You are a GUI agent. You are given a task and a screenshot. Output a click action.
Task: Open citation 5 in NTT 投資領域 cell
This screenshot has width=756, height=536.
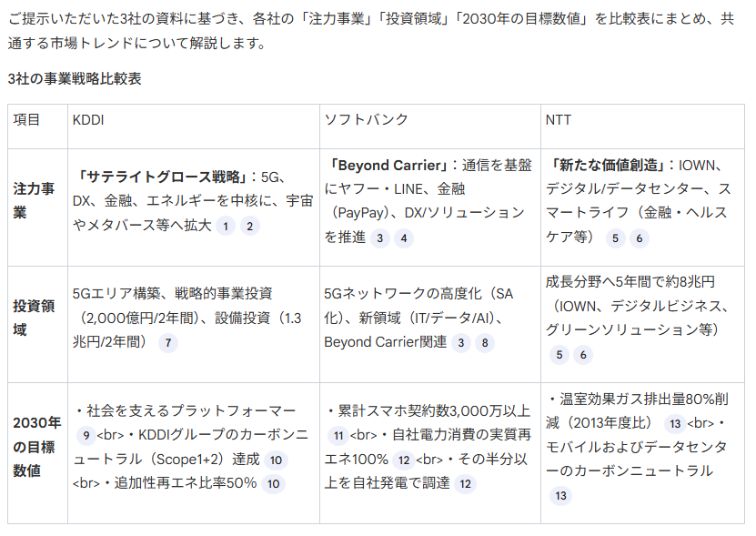559,355
